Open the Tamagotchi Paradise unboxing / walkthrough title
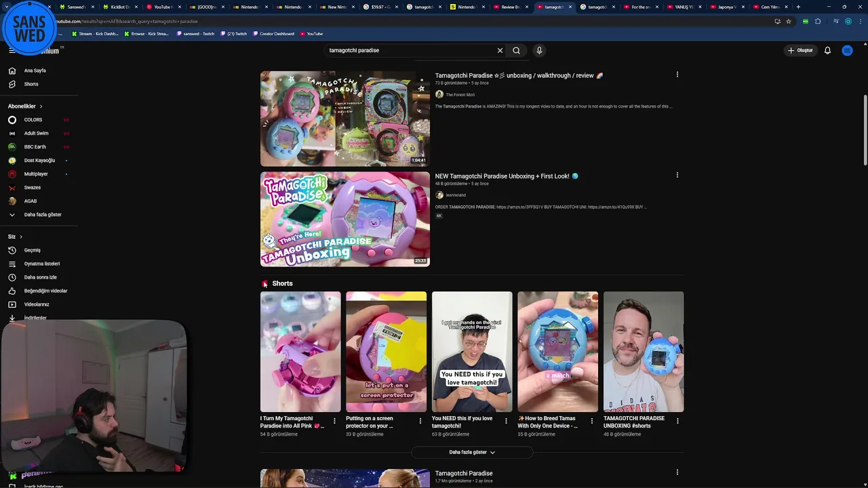Viewport: 868px width, 488px height. pos(519,76)
